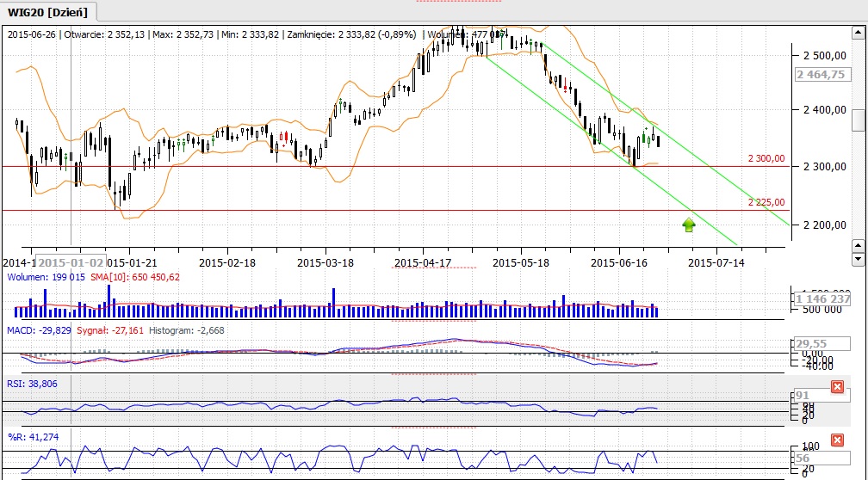Click the bottom-most scroll-down arrow beside the chart
Image resolution: width=868 pixels, height=480 pixels.
pyautogui.click(x=858, y=259)
